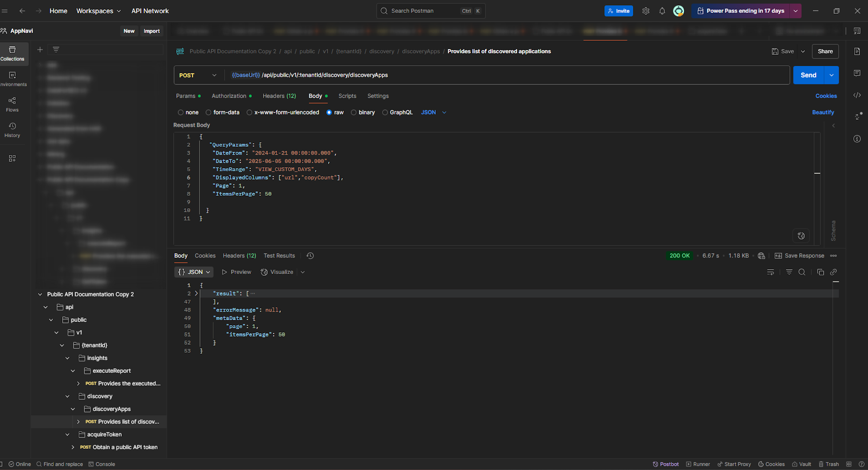Switch to the Authorization tab
Screen dimensions: 868x470
[231, 96]
